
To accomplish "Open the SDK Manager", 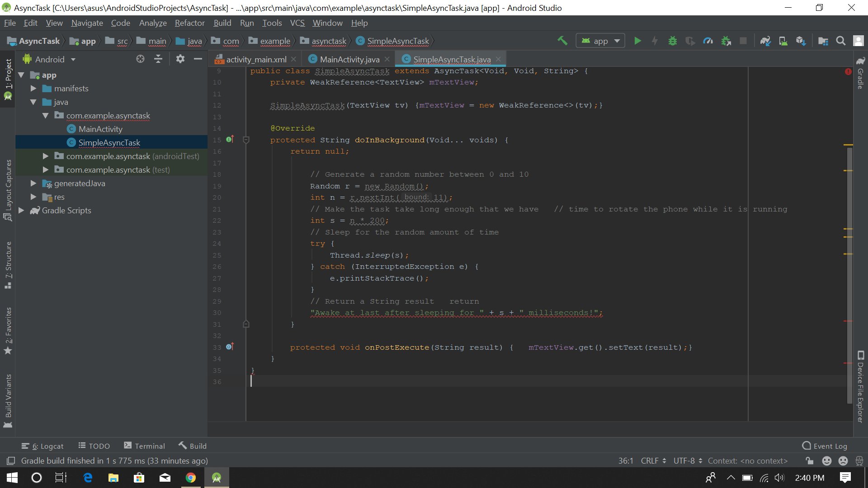I will tap(801, 41).
